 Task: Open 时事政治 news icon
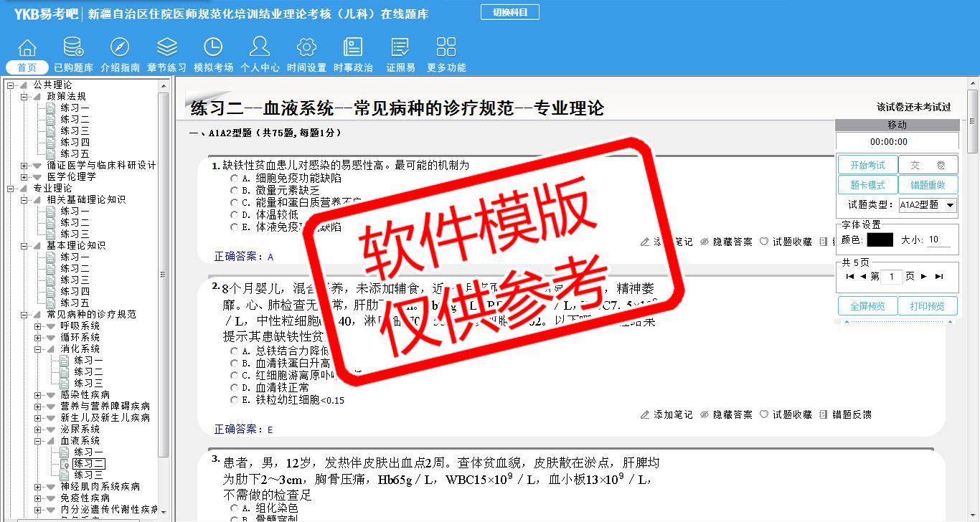point(353,48)
